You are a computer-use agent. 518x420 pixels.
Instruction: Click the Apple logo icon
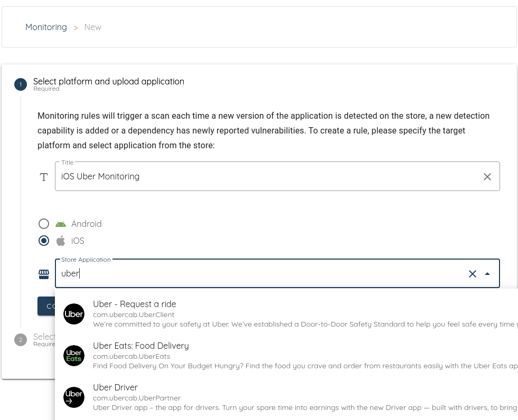point(60,241)
